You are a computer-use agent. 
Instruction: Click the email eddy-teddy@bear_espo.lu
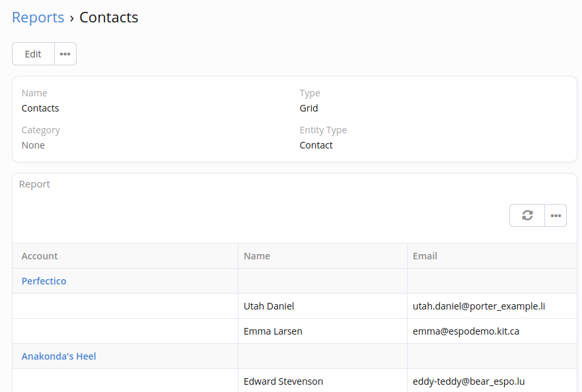pyautogui.click(x=468, y=381)
